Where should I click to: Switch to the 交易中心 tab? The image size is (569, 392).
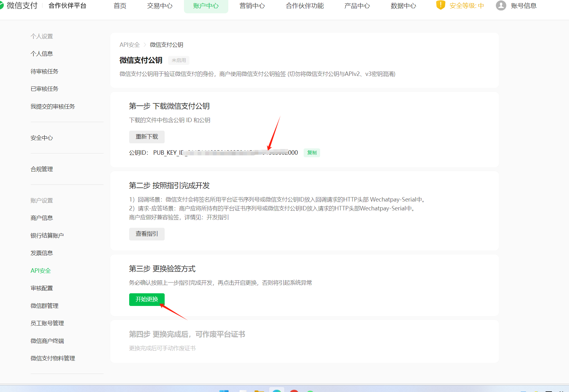tap(160, 6)
